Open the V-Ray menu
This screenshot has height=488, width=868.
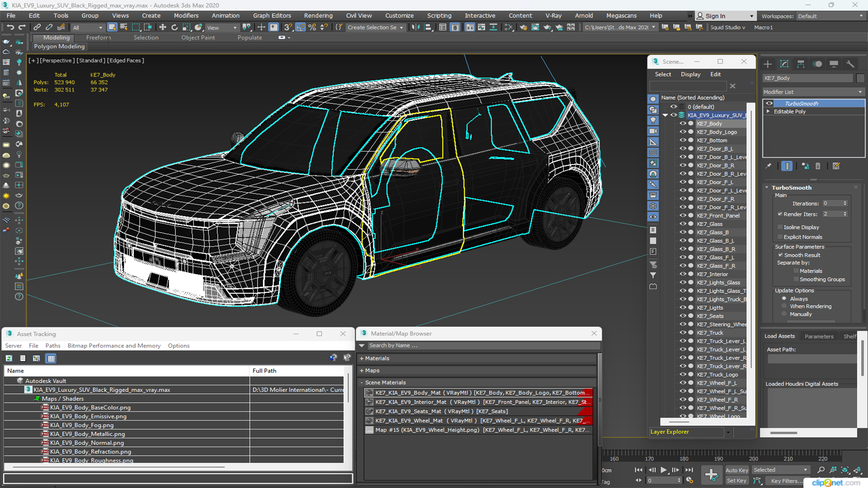coord(553,15)
